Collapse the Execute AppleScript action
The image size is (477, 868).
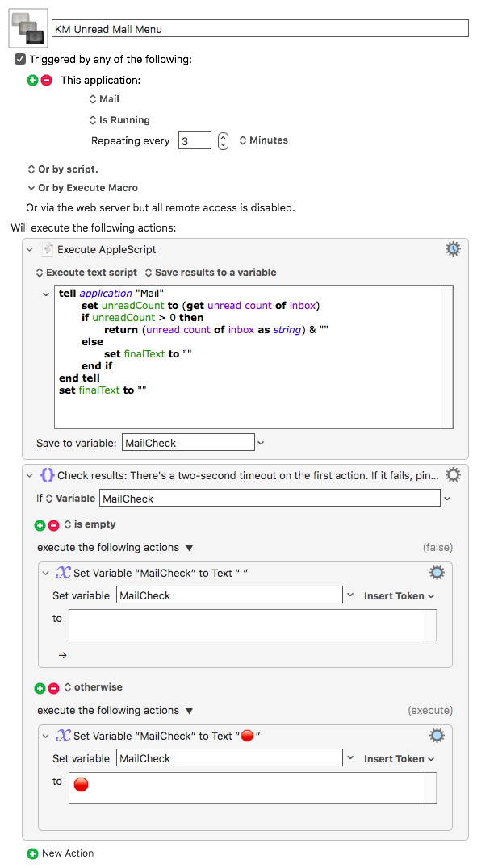click(x=30, y=249)
